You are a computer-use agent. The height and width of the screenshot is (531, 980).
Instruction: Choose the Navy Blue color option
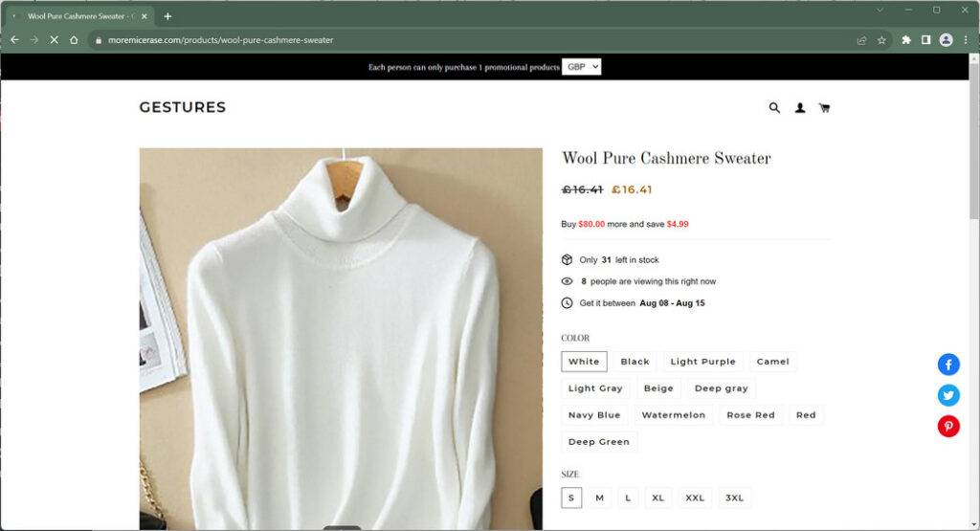tap(594, 415)
